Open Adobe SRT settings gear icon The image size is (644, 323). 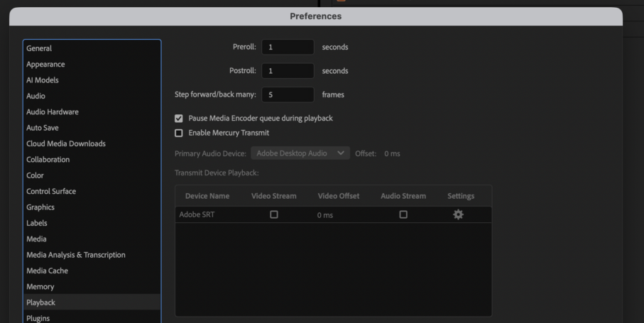click(x=458, y=214)
